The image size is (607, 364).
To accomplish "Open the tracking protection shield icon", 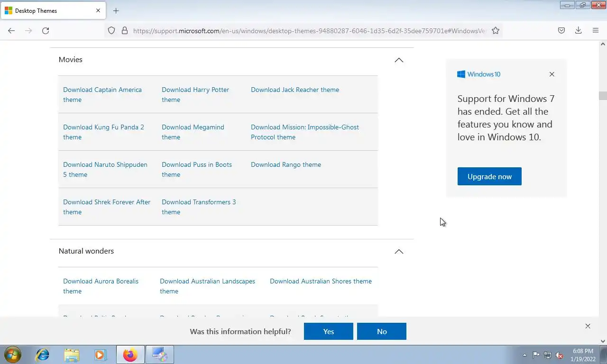I will [x=111, y=30].
